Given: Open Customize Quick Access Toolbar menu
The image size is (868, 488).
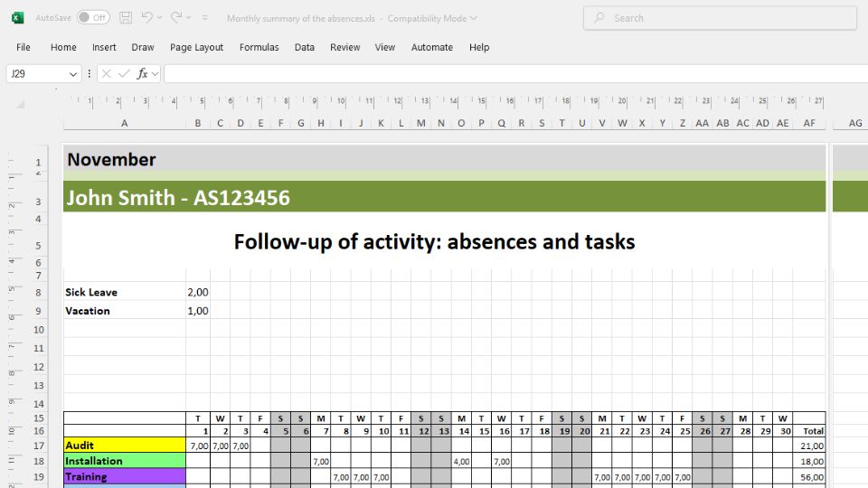Looking at the screenshot, I should [x=205, y=18].
